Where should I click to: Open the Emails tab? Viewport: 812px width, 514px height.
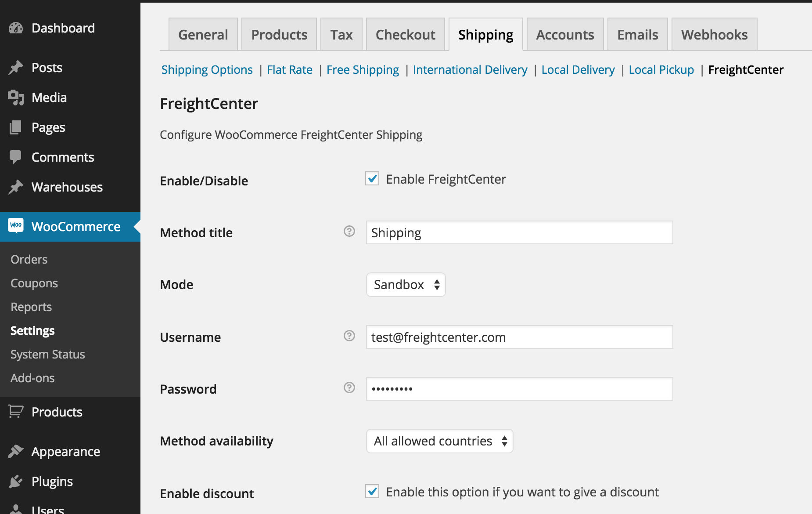tap(638, 34)
